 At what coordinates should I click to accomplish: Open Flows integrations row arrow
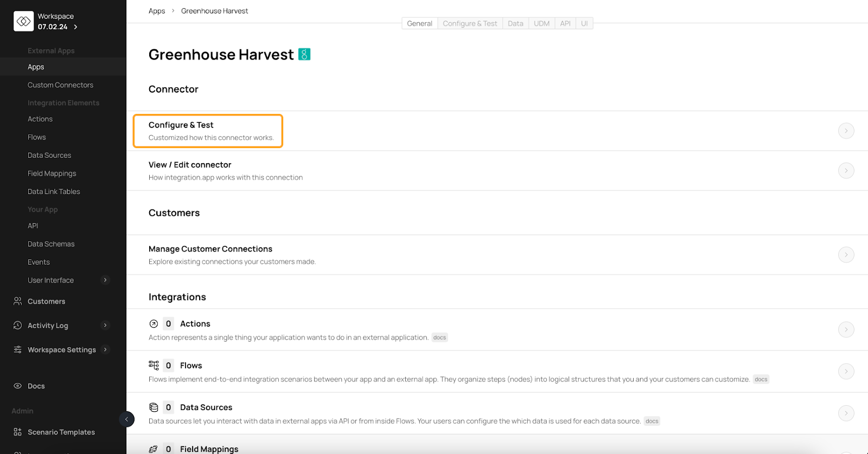coord(846,371)
